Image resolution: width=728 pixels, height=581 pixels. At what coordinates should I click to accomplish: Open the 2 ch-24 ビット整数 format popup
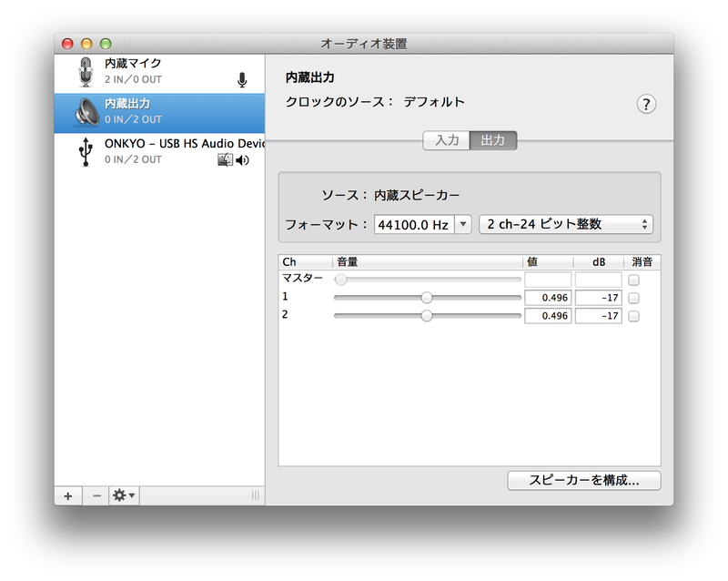[565, 225]
